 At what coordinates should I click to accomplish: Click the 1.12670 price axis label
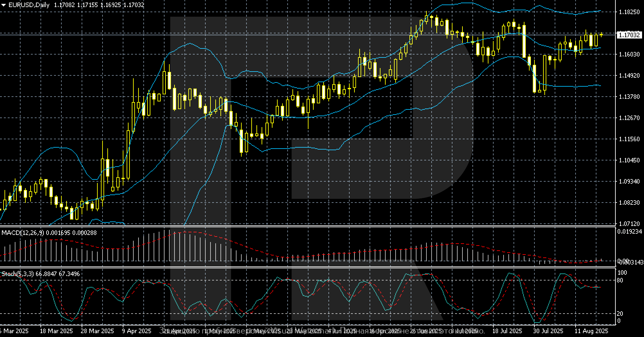tap(629, 118)
